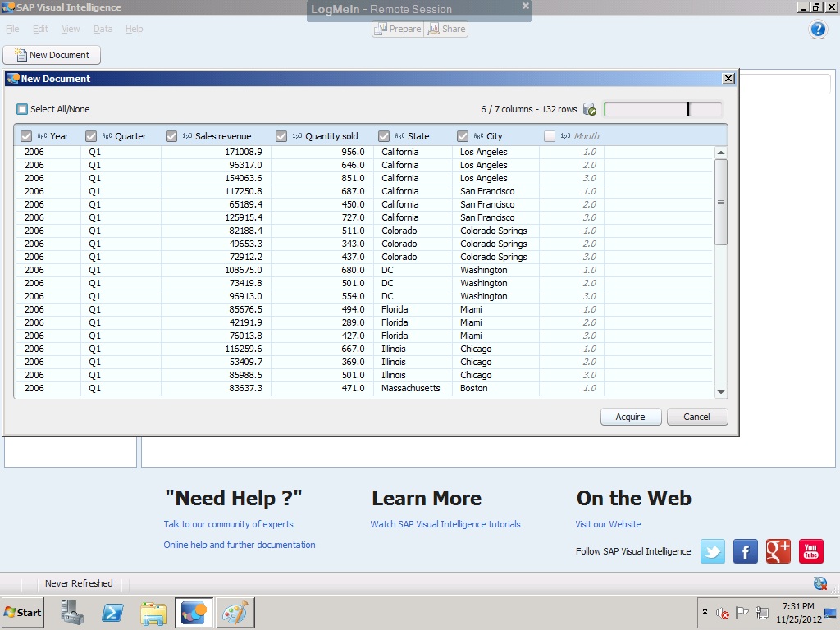Open Windows Explorer folder taskbar icon
The image size is (840, 630).
[153, 613]
